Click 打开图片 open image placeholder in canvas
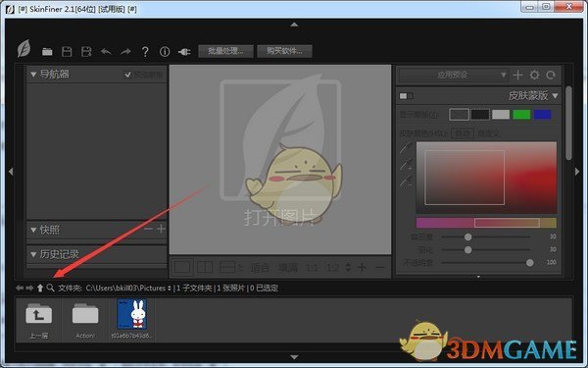 pos(280,217)
